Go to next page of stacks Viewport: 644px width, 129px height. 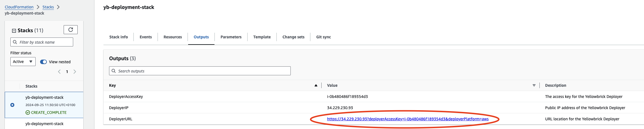point(75,72)
